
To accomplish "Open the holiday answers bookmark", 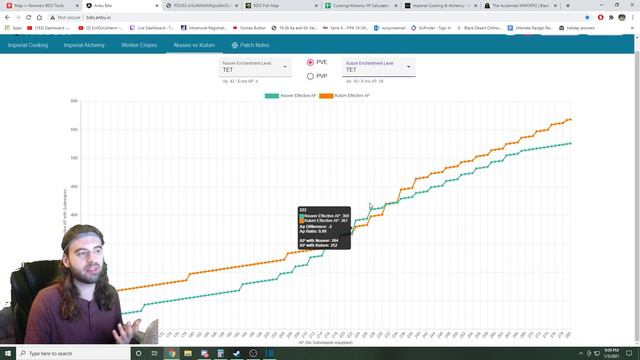I will coord(577,28).
